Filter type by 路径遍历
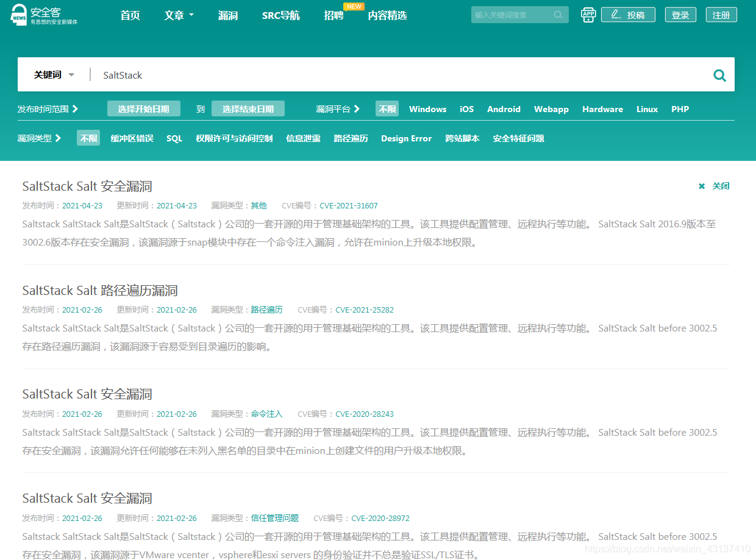The height and width of the screenshot is (560, 756). (x=351, y=138)
